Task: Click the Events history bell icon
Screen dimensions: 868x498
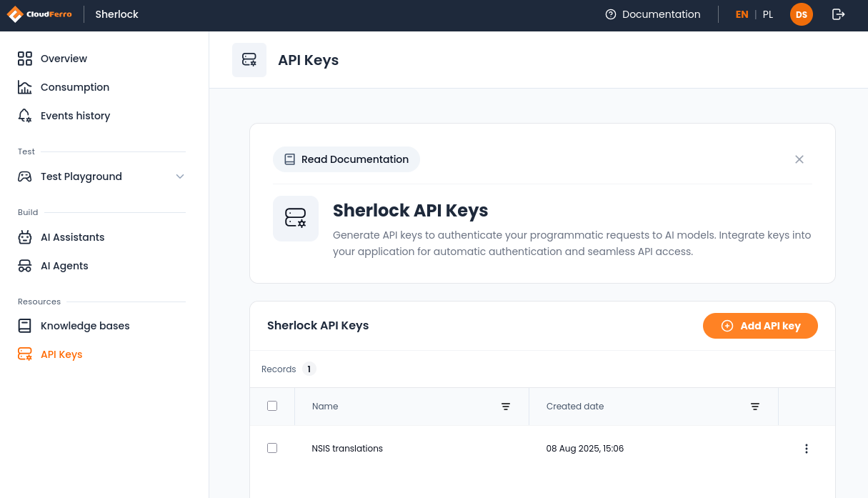Action: coord(25,116)
